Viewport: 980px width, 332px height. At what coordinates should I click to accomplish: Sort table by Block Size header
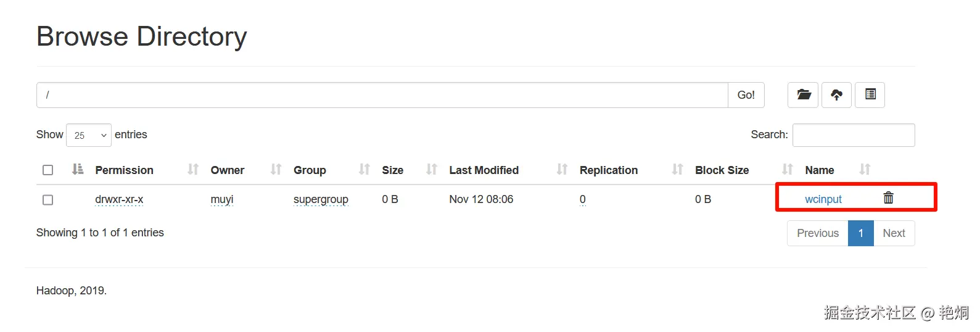(x=722, y=170)
